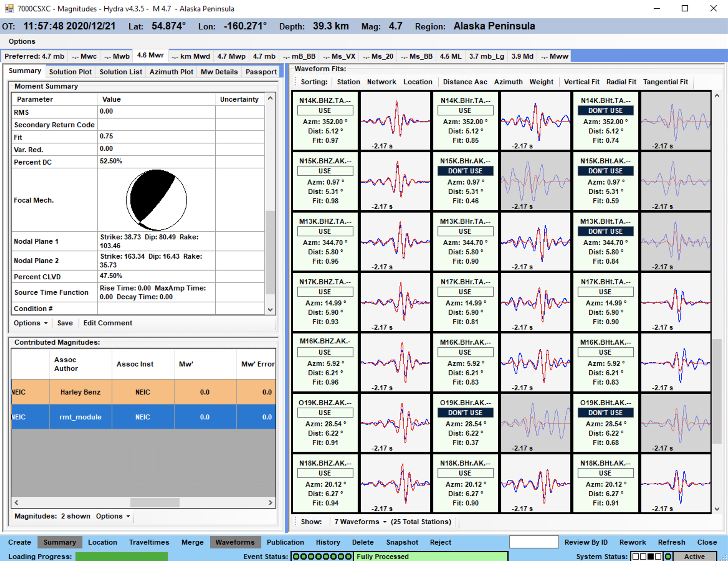Image resolution: width=728 pixels, height=561 pixels.
Task: Click the Rework button
Action: point(632,542)
